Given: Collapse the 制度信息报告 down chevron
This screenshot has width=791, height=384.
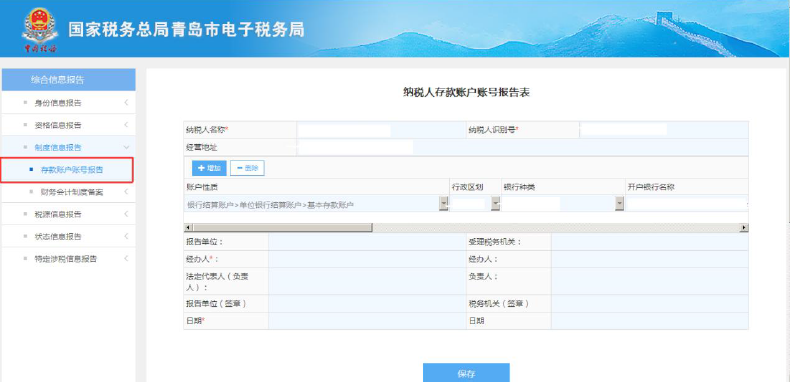Looking at the screenshot, I should tap(126, 147).
